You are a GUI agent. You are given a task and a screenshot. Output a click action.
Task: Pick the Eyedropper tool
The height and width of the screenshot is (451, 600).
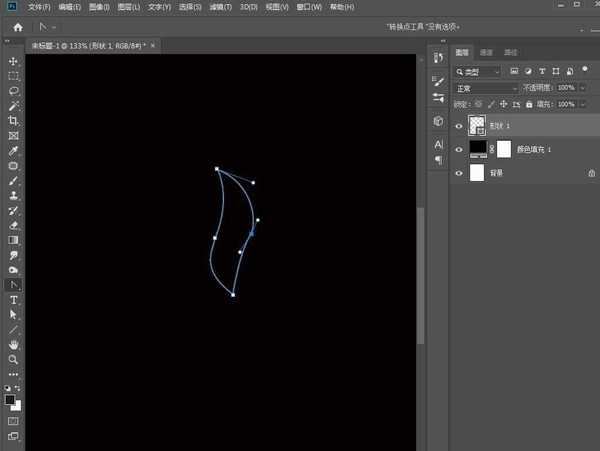(x=14, y=150)
